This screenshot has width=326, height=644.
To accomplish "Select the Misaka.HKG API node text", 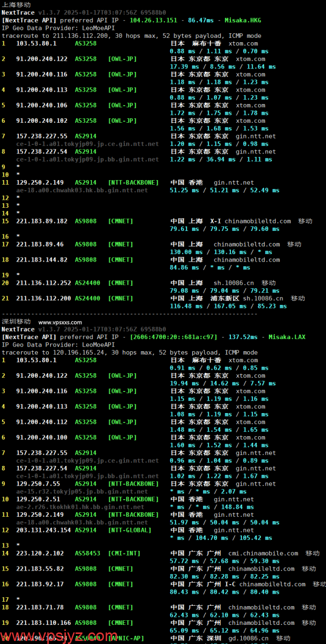I will pyautogui.click(x=242, y=21).
